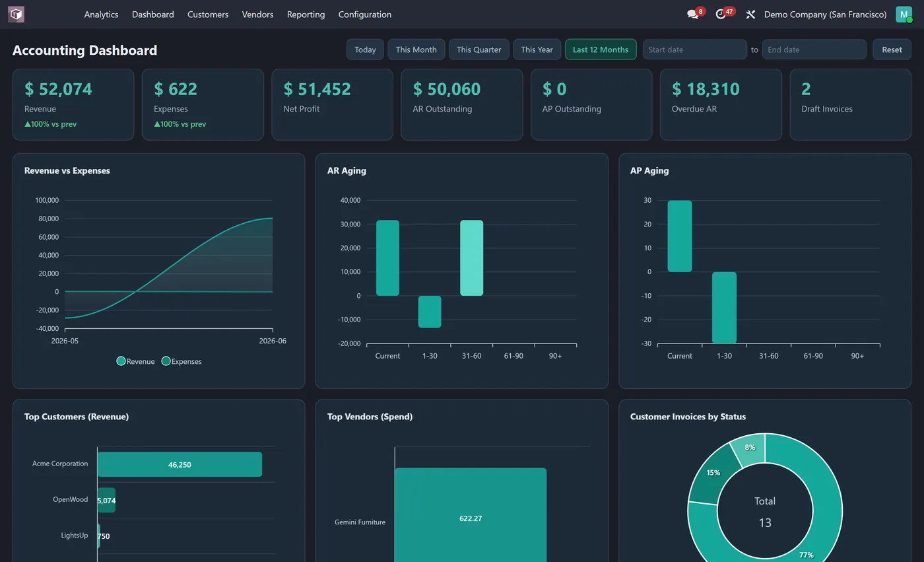Focus the End date field
924x562 pixels.
click(x=814, y=50)
